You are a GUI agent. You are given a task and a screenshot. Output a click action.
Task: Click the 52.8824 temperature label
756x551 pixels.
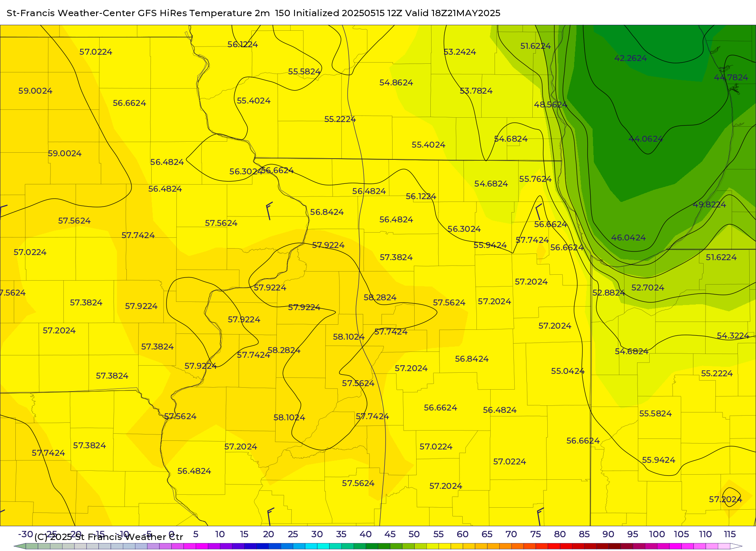609,293
